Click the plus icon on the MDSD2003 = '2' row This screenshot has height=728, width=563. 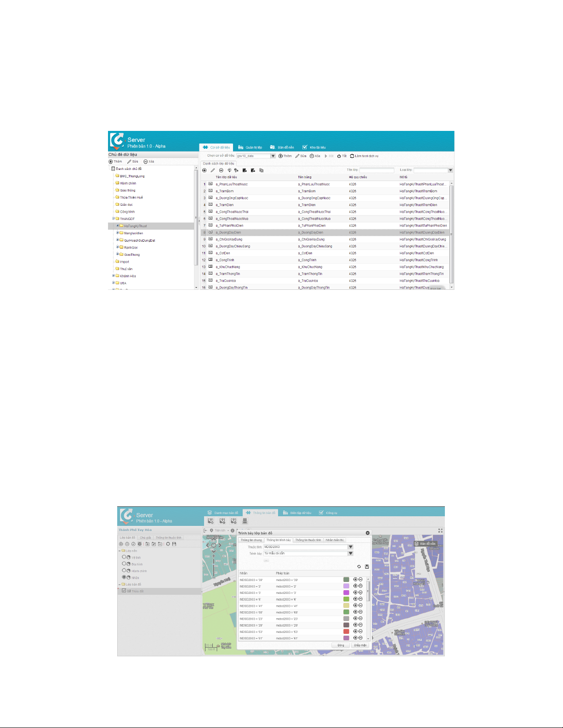355,586
